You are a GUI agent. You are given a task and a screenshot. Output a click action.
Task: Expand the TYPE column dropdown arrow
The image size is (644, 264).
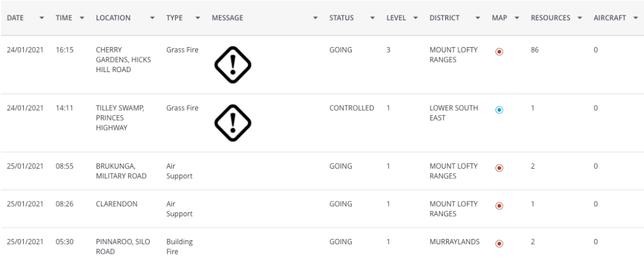[x=198, y=18]
